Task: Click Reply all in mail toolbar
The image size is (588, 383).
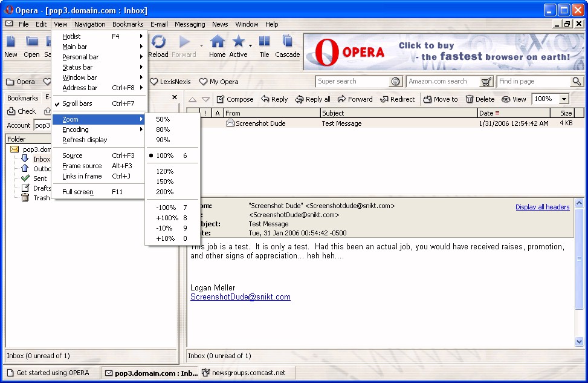Action: pos(299,99)
